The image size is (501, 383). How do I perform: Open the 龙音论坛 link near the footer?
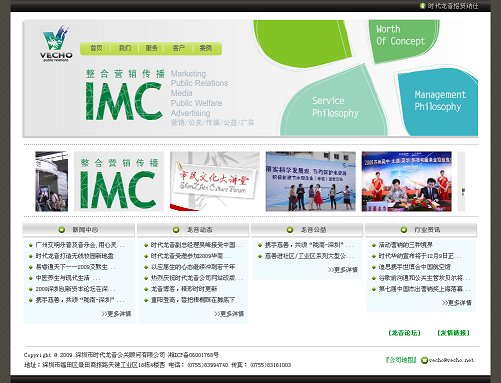[404, 333]
